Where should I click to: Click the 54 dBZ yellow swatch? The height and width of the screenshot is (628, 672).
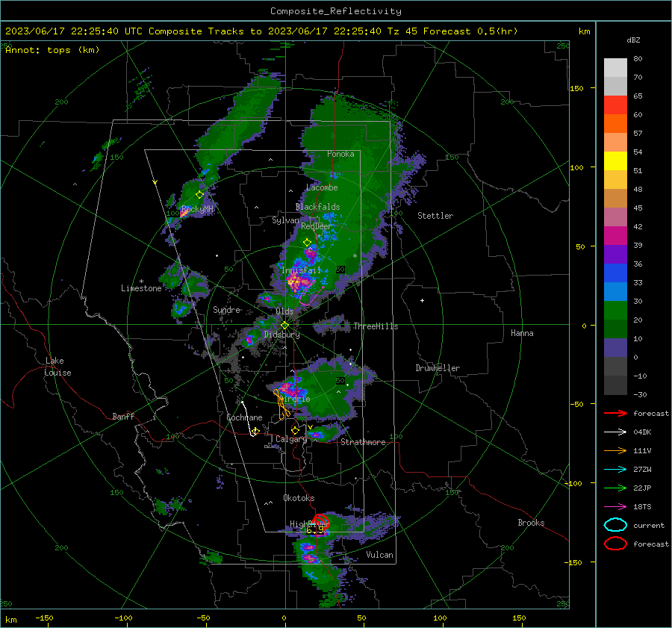[615, 161]
